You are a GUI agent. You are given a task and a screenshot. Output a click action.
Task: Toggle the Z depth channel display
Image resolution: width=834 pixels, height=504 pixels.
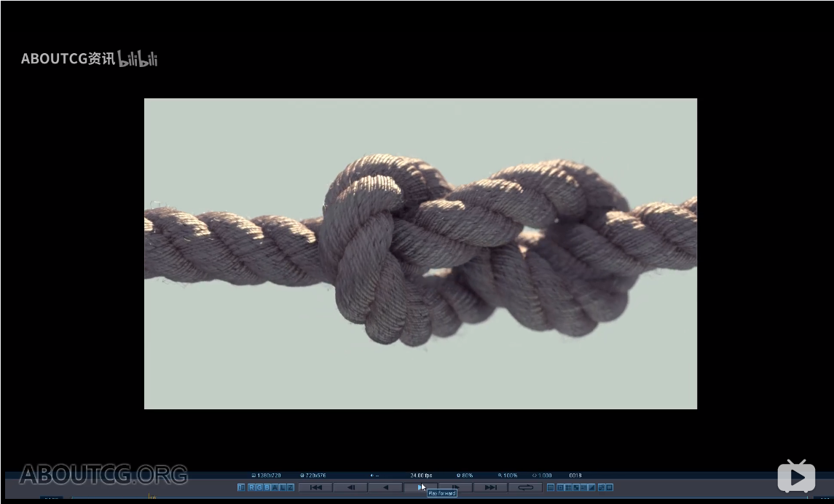tap(291, 487)
